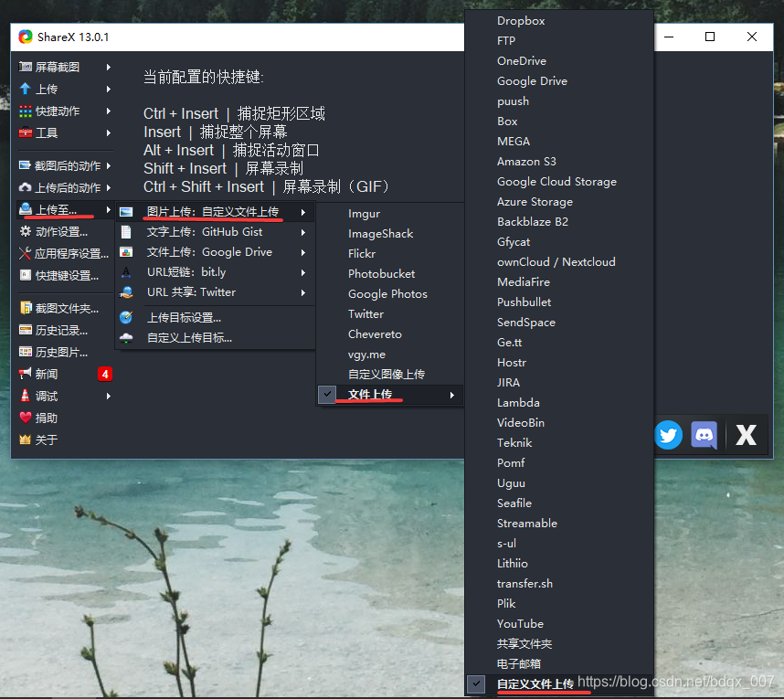The height and width of the screenshot is (699, 784).
Task: Click the text uploader document icon
Action: tap(126, 232)
